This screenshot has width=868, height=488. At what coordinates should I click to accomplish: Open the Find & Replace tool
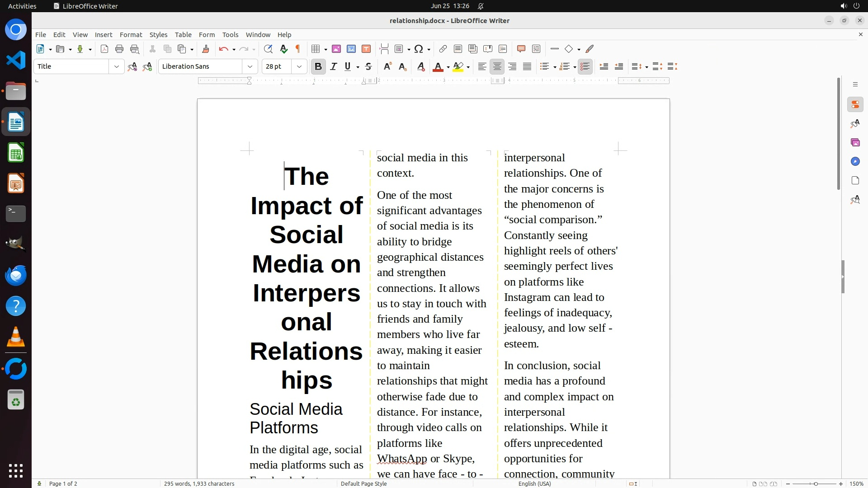268,49
